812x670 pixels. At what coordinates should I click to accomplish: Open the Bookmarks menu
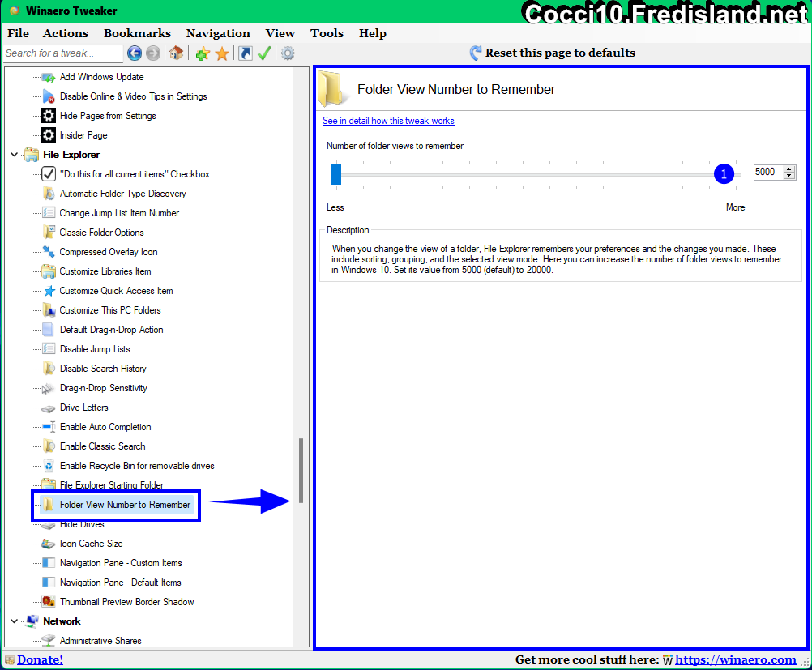pyautogui.click(x=137, y=33)
